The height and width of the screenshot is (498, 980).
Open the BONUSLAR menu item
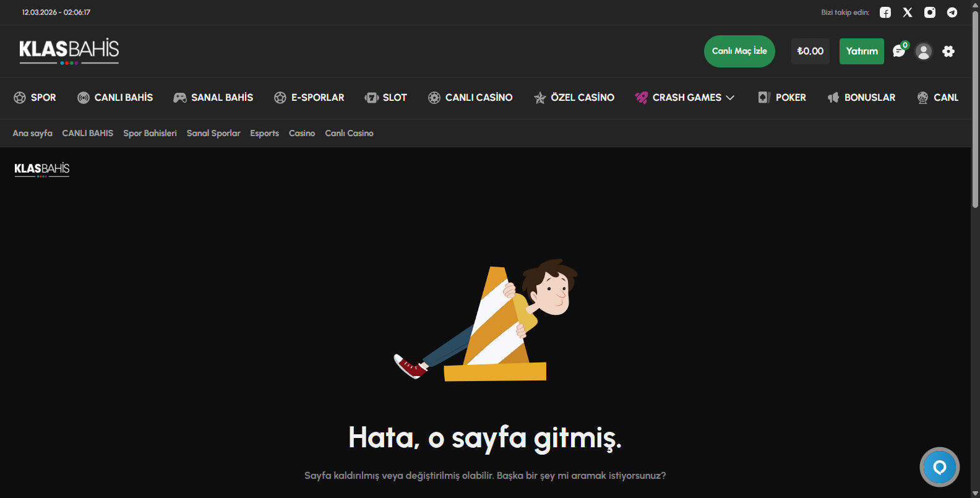tap(861, 98)
